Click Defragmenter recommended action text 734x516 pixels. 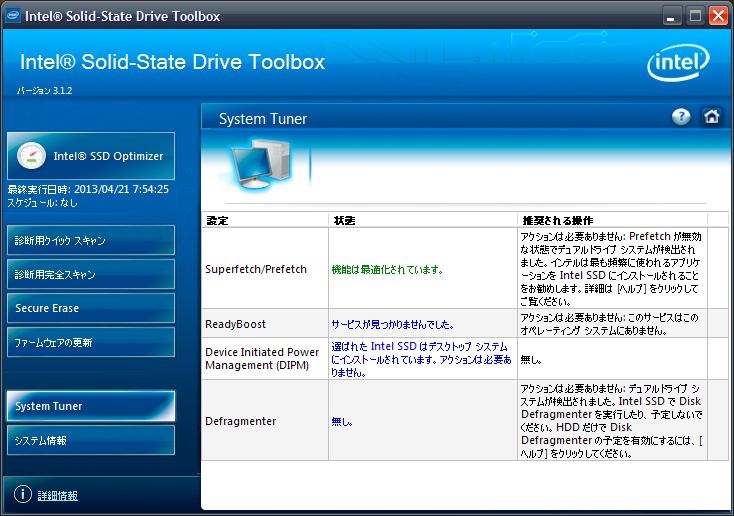pos(611,421)
